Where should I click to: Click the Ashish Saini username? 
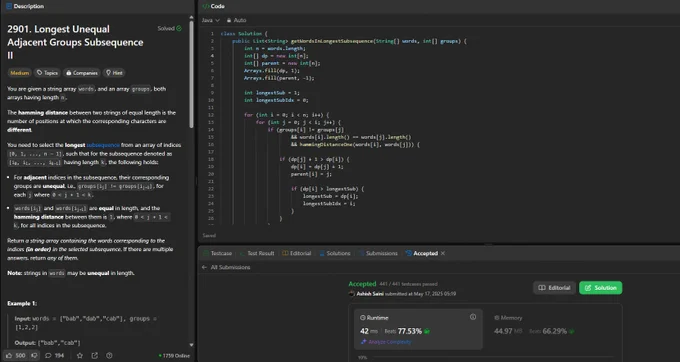[x=370, y=294]
